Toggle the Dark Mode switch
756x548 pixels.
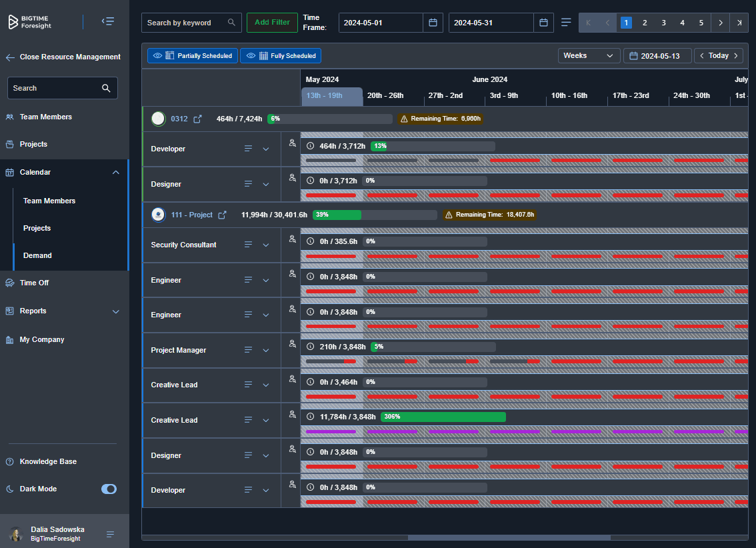109,489
